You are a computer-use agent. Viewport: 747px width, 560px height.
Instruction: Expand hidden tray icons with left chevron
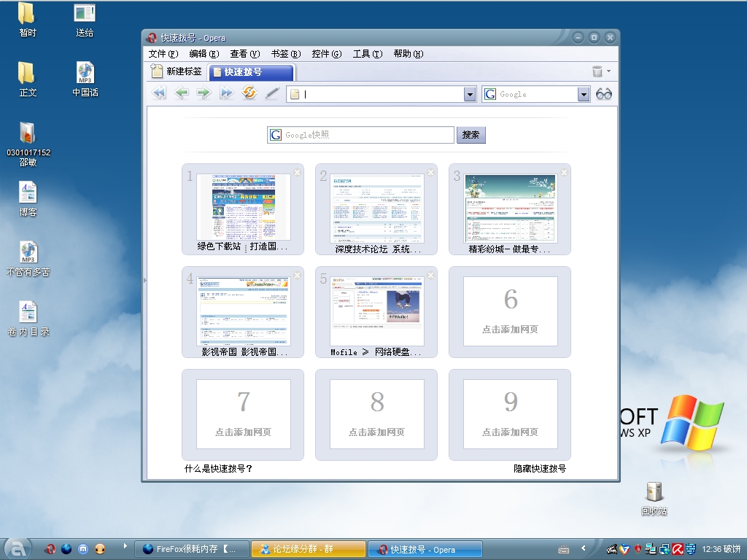point(584,548)
